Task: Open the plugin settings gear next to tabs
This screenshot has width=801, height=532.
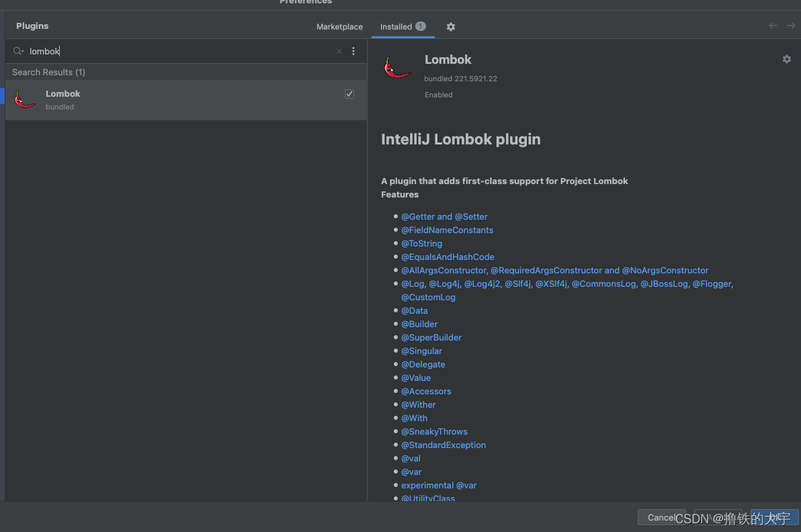Action: [450, 27]
